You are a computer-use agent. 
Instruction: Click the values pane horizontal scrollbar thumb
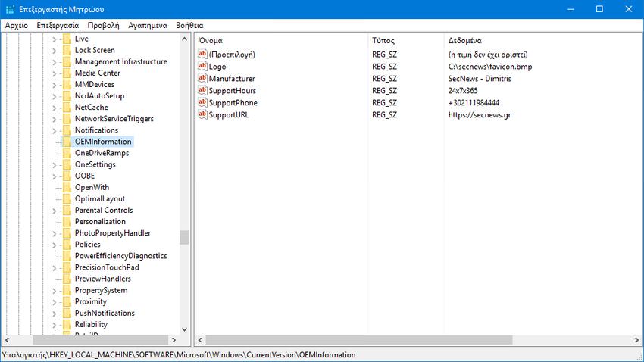(359, 340)
